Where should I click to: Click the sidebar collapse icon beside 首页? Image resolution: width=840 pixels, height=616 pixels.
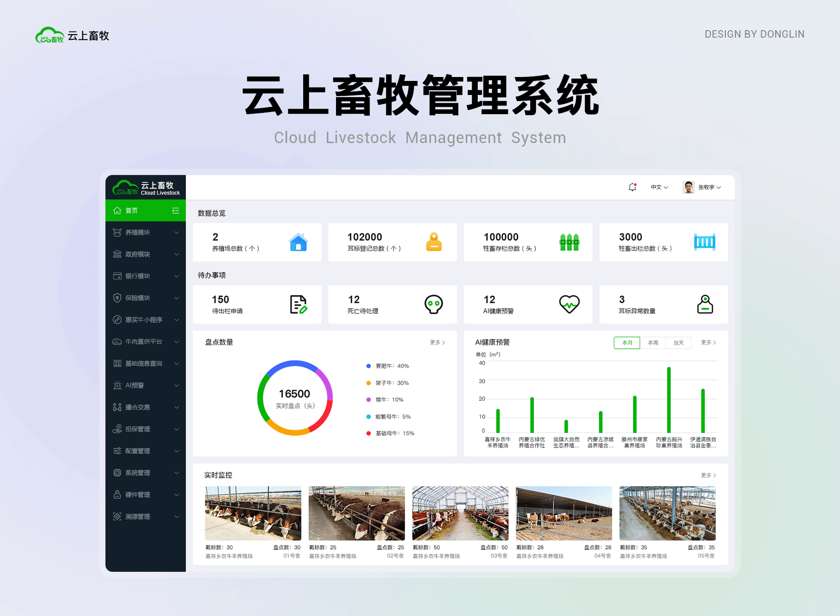[x=175, y=210]
